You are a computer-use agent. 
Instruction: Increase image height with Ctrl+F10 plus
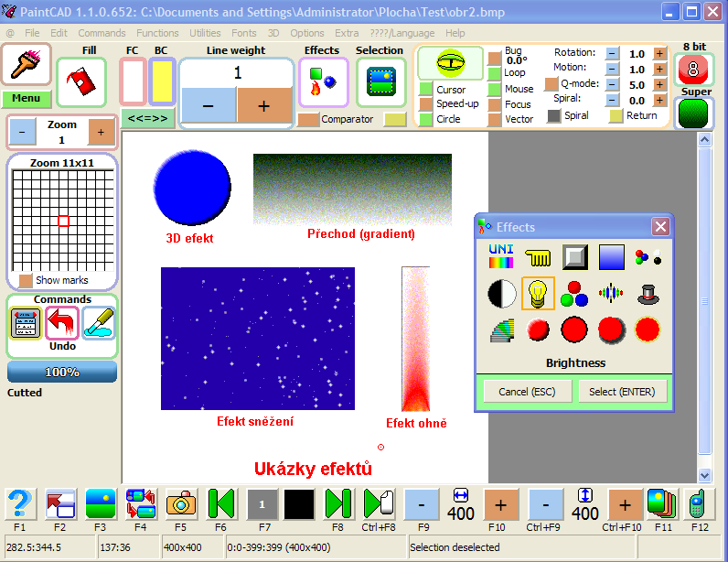coord(625,504)
